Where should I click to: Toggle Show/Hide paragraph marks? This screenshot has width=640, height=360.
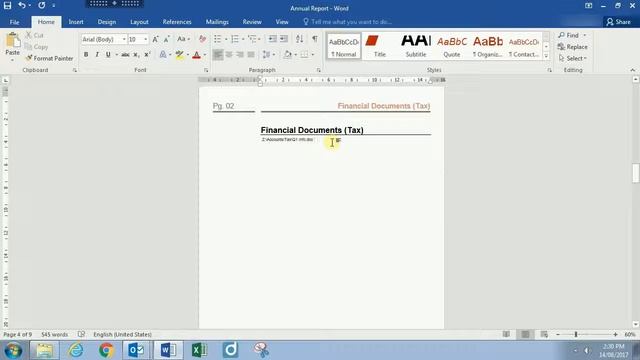click(315, 39)
